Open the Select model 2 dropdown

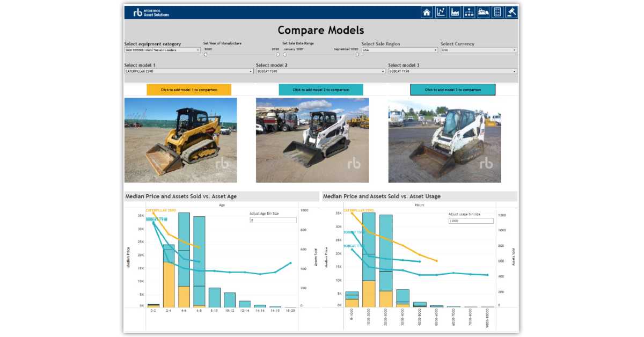(x=320, y=71)
